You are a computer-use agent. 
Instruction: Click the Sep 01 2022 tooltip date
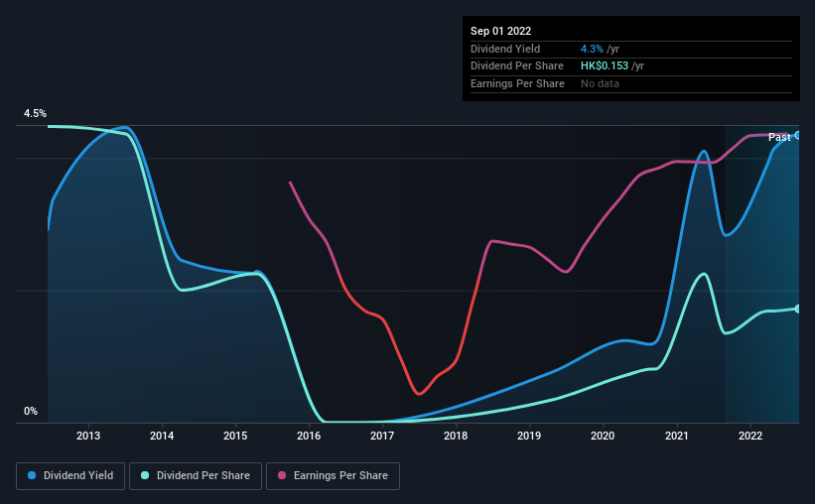tap(500, 31)
